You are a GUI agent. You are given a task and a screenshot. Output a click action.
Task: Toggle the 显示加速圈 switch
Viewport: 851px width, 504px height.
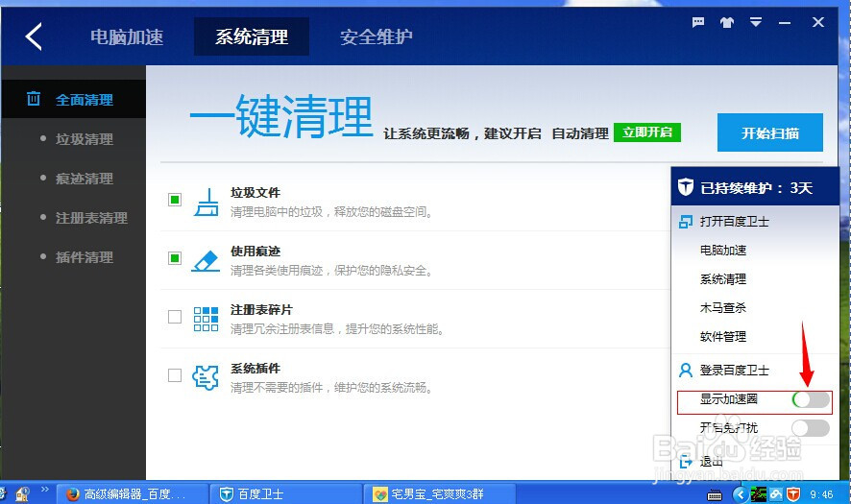point(811,399)
